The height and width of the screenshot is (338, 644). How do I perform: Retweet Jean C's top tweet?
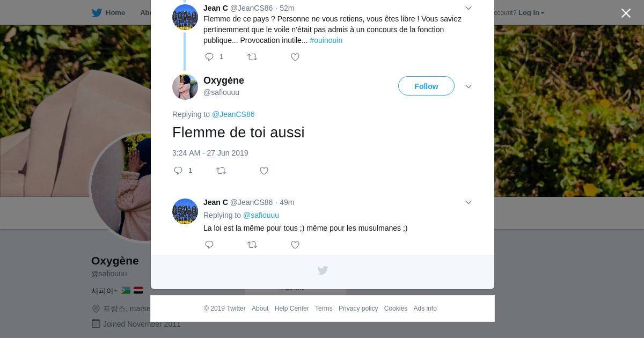click(252, 57)
